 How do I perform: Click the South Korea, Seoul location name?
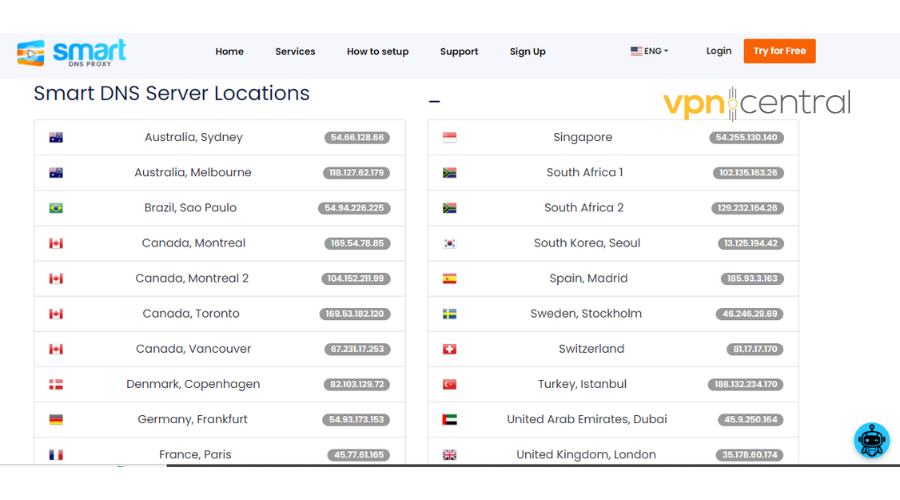pos(587,243)
